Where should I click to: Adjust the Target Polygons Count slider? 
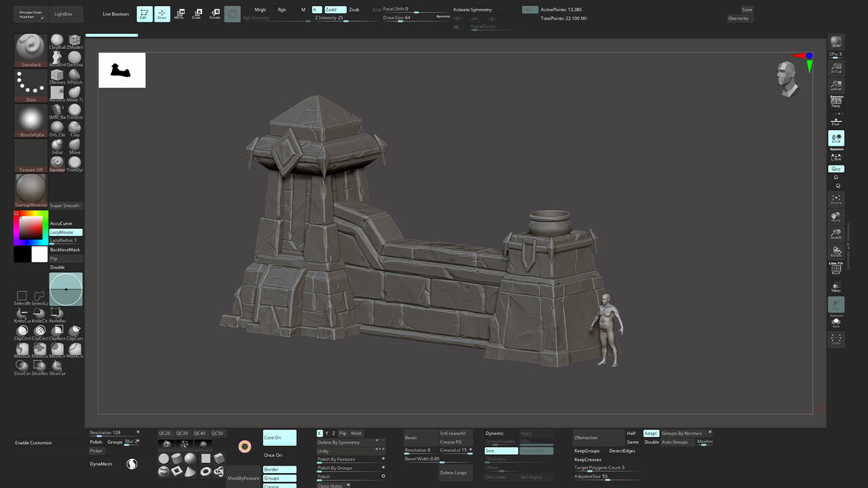(608, 468)
